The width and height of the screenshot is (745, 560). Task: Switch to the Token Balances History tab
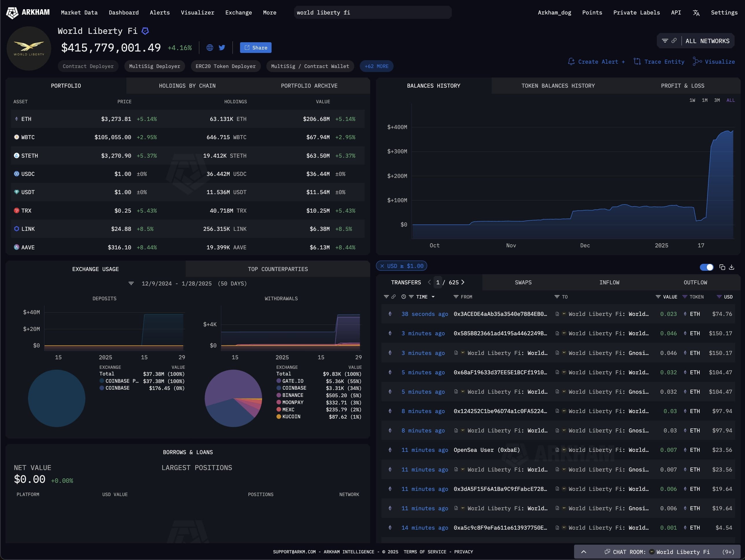(558, 86)
